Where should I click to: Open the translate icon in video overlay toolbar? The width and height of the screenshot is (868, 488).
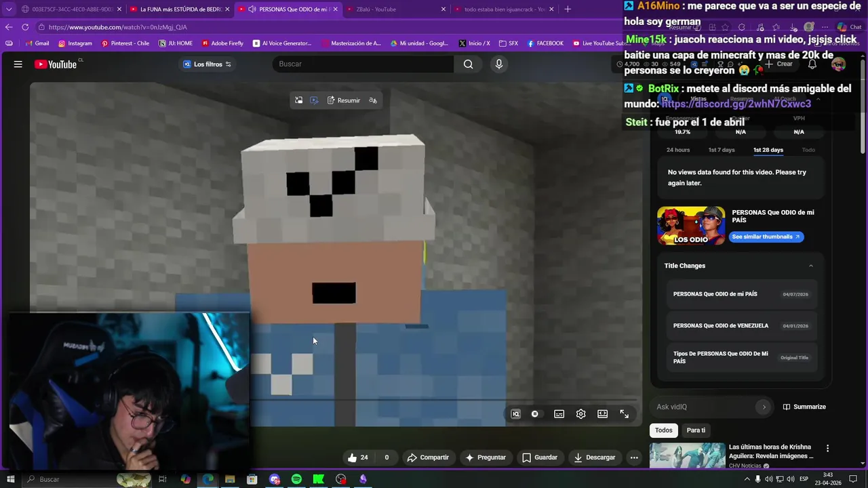point(373,100)
